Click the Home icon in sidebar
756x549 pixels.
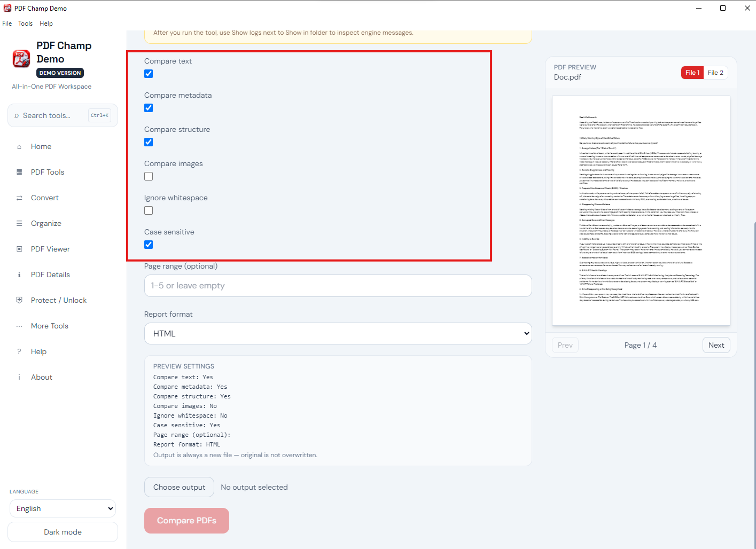(19, 147)
